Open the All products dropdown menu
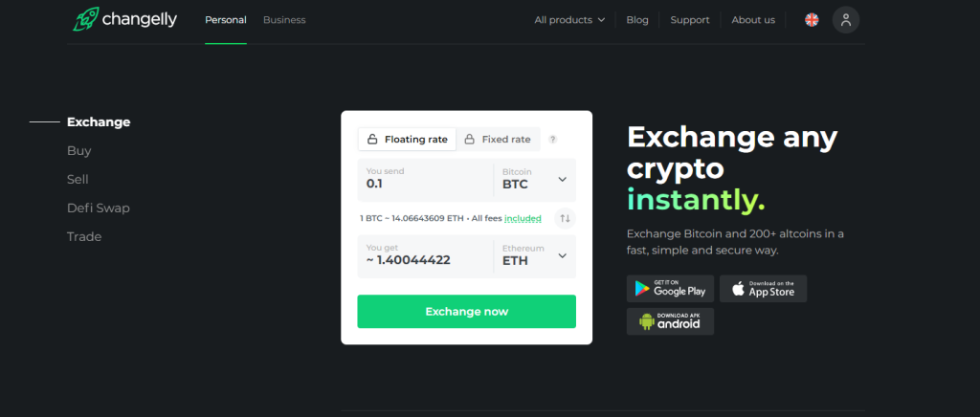980x417 pixels. click(x=569, y=20)
